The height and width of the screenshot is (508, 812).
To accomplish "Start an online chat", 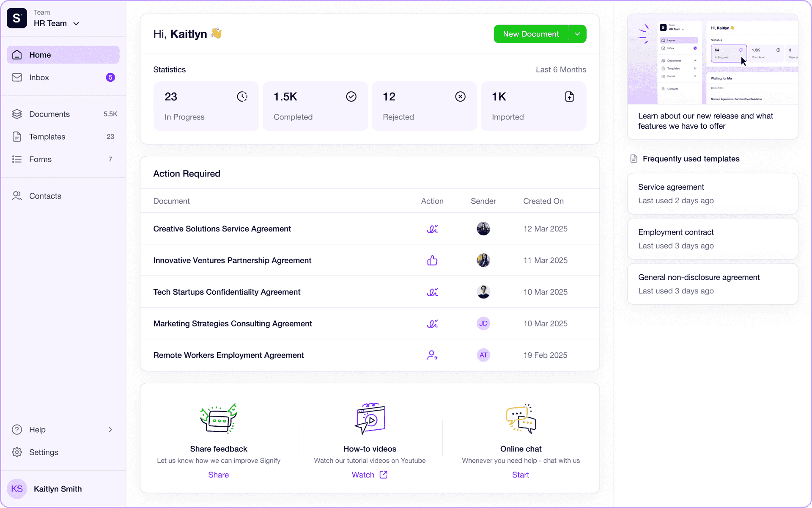I will tap(521, 475).
